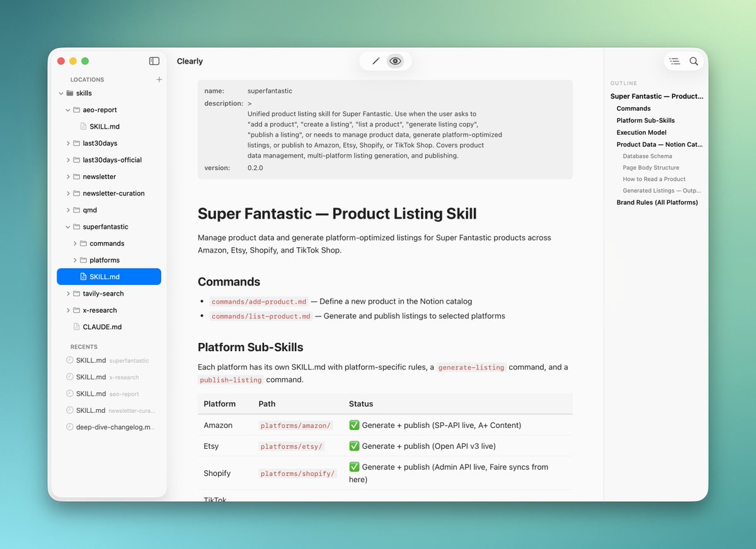
Task: Click the tavily-search folder icon
Action: point(77,294)
